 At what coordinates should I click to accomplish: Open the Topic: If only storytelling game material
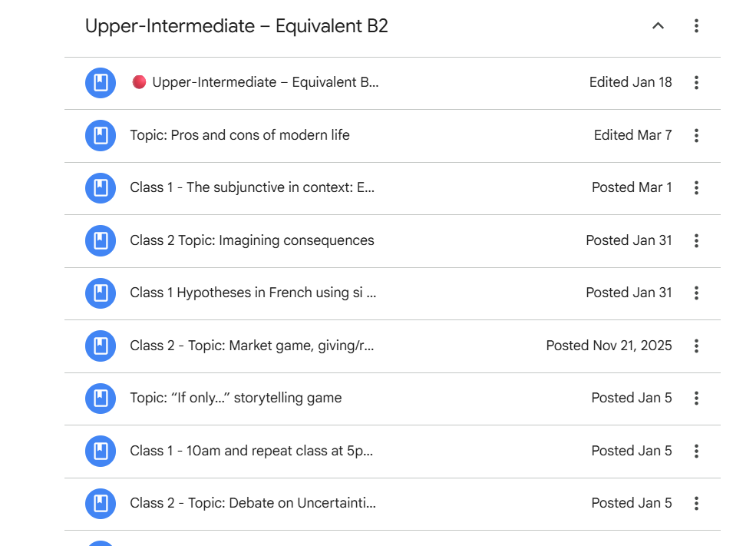(x=236, y=398)
